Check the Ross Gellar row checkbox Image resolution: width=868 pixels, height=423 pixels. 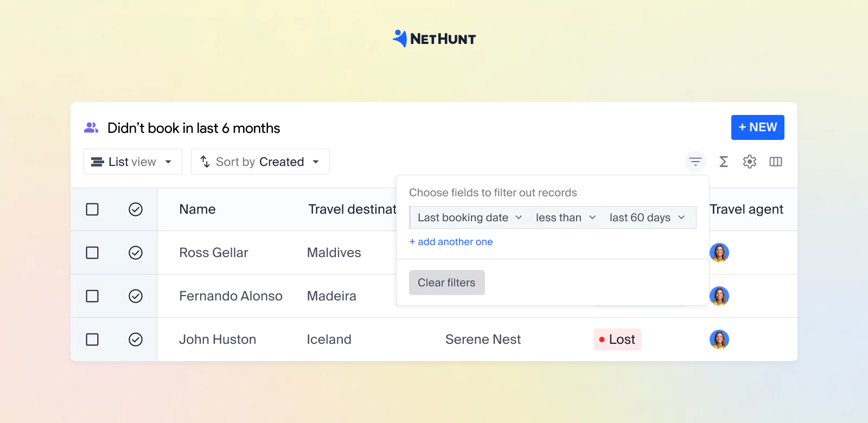click(92, 253)
